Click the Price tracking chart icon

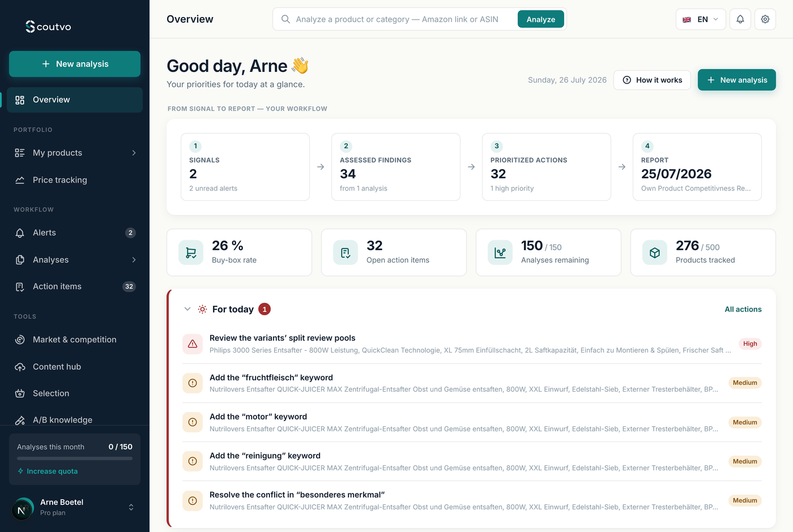[20, 180]
